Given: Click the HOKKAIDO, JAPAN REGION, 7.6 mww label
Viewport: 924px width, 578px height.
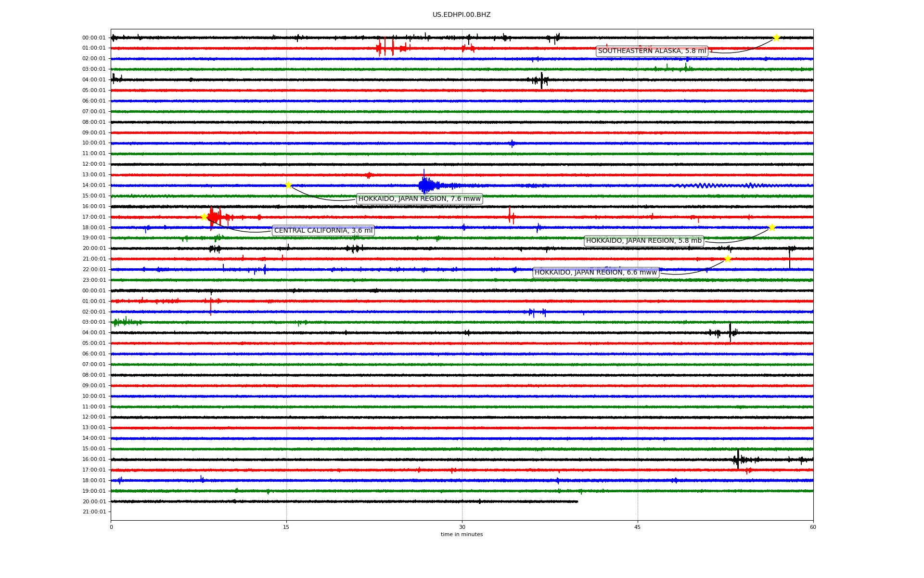Looking at the screenshot, I should pyautogui.click(x=419, y=199).
